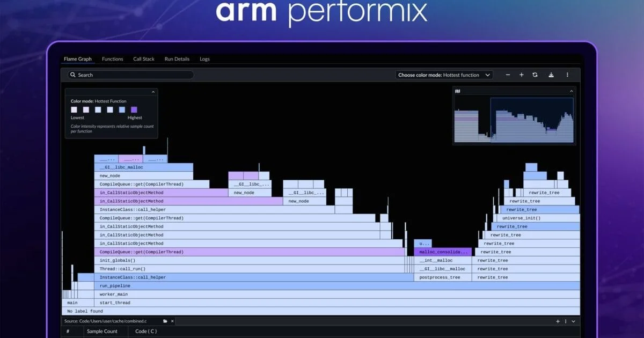This screenshot has width=644, height=338.
Task: Open the Run Details tab
Action: pos(177,59)
